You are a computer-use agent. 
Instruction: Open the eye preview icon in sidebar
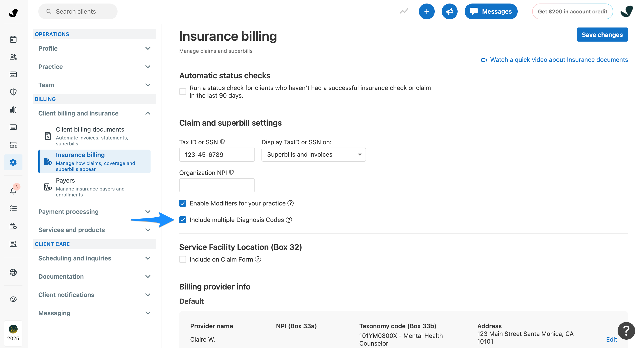13,299
